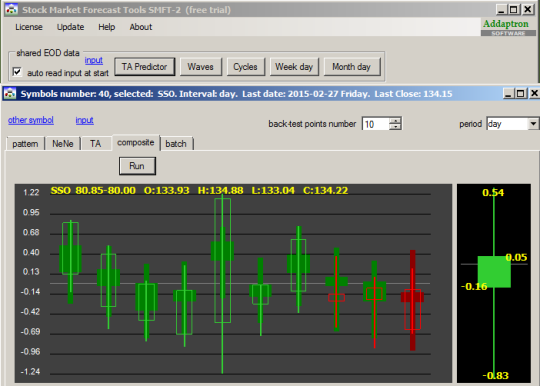Click the Addaptron Software logo
Viewport: 540px width, 386px height.
pos(508,27)
